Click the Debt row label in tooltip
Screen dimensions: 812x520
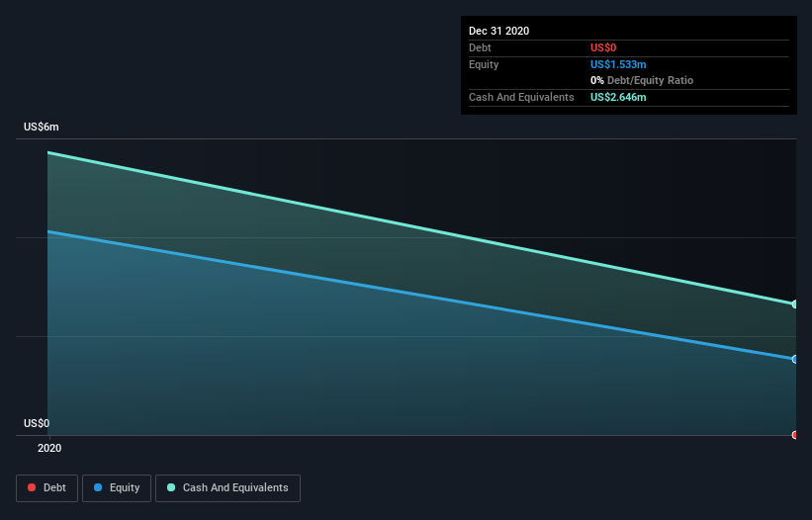480,47
